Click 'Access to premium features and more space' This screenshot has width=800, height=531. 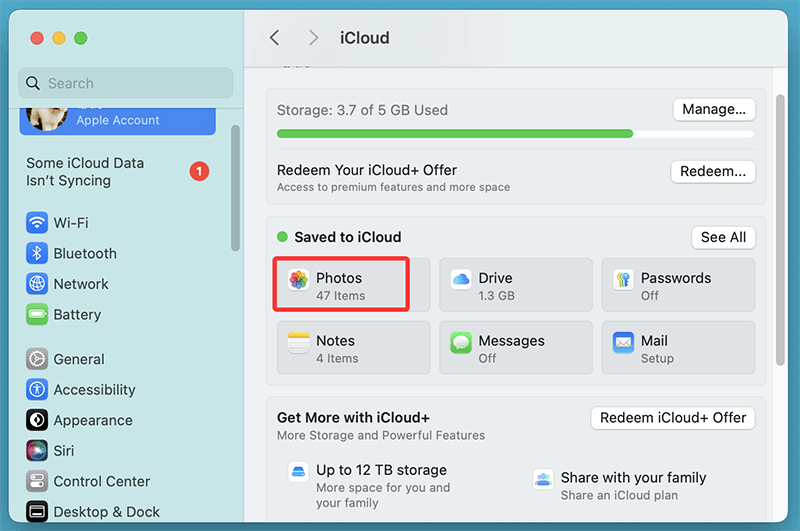tap(393, 187)
